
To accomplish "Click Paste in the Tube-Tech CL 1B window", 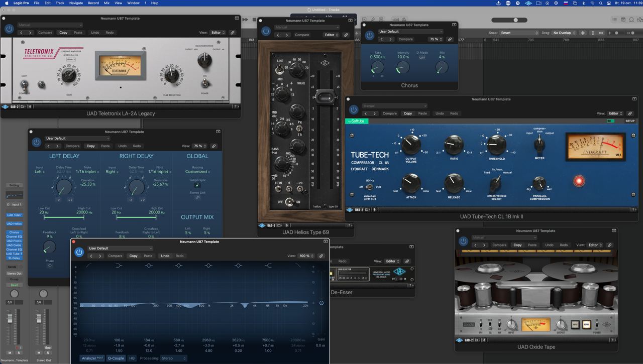I will [x=422, y=113].
